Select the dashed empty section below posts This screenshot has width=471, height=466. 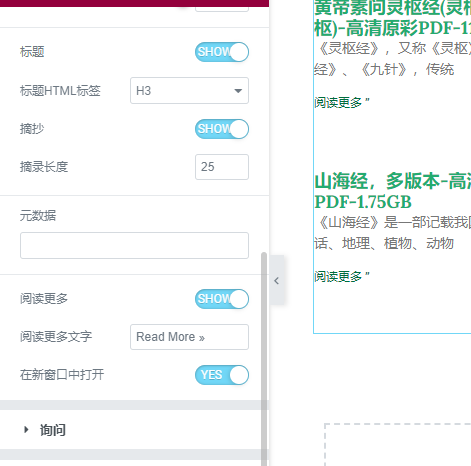point(398,445)
